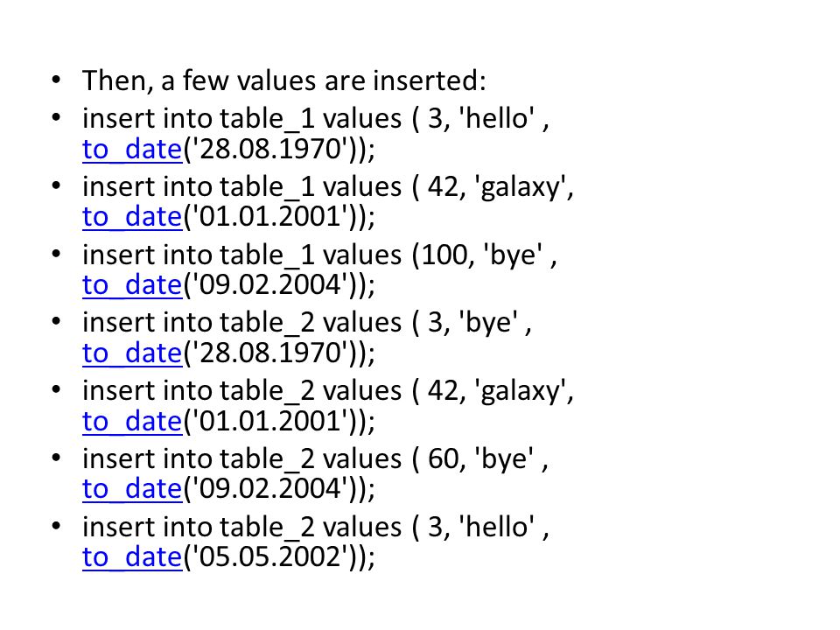The image size is (840, 630).
Task: Open to_date link in table_2 first bye insert
Action: click(132, 353)
